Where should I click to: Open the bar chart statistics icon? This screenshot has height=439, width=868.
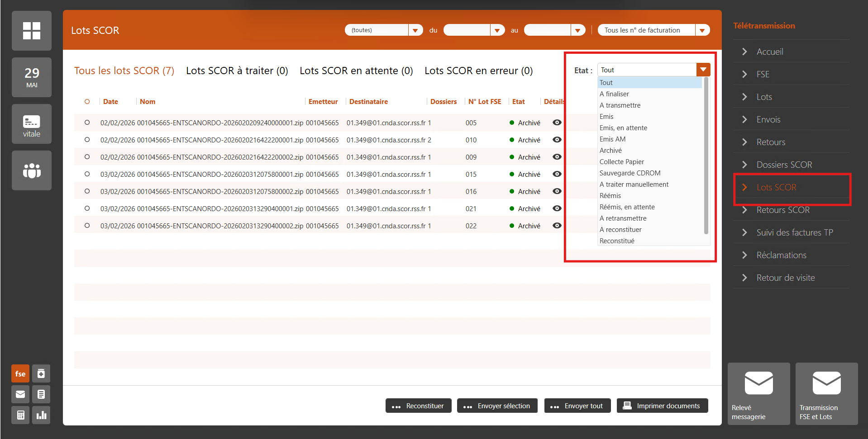coord(41,415)
